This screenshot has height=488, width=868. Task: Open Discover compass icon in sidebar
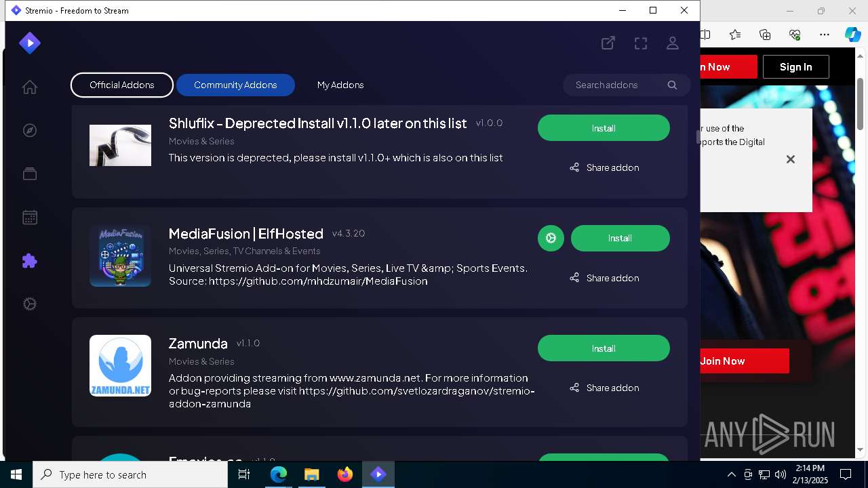[x=30, y=131]
